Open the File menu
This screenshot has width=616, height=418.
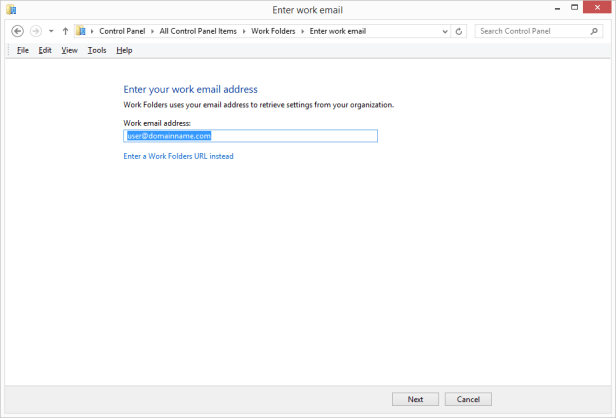(x=22, y=50)
